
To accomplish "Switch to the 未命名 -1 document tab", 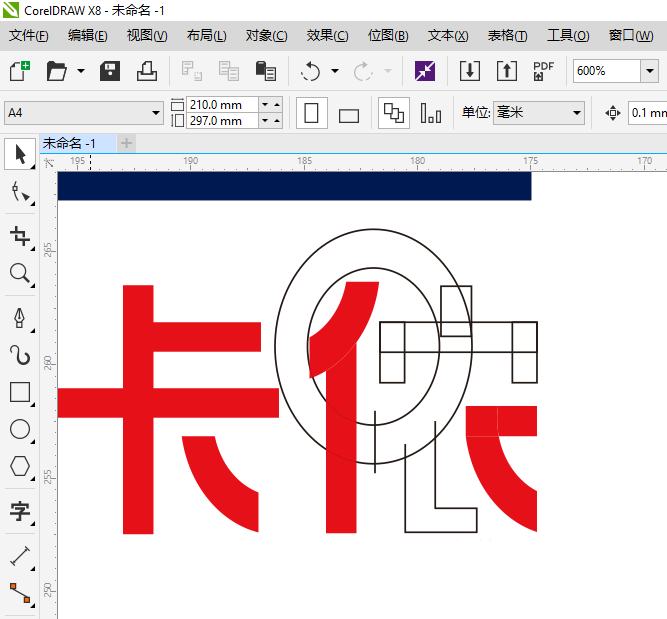I will (68, 143).
